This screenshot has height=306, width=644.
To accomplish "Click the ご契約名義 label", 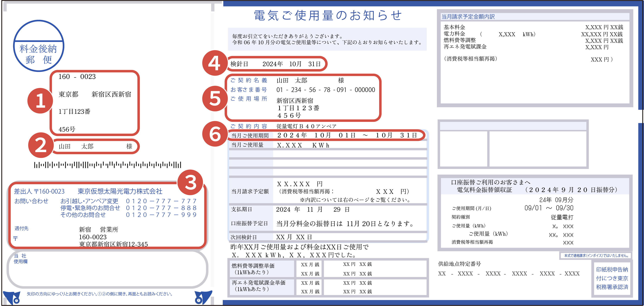I will click(x=249, y=80).
